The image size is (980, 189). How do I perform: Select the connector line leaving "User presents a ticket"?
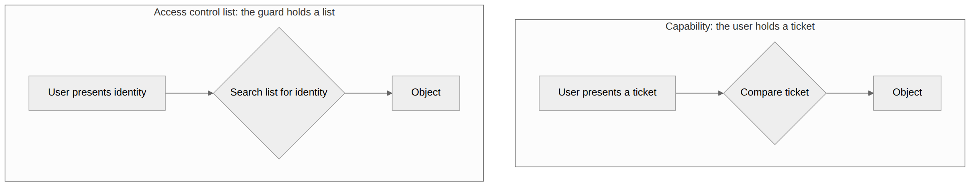click(x=697, y=93)
